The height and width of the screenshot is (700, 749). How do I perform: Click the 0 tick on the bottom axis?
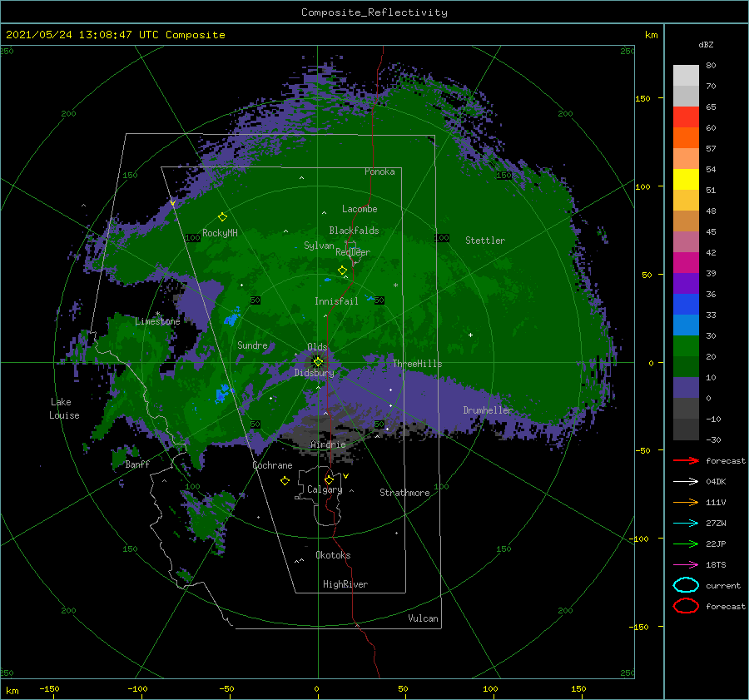(316, 688)
